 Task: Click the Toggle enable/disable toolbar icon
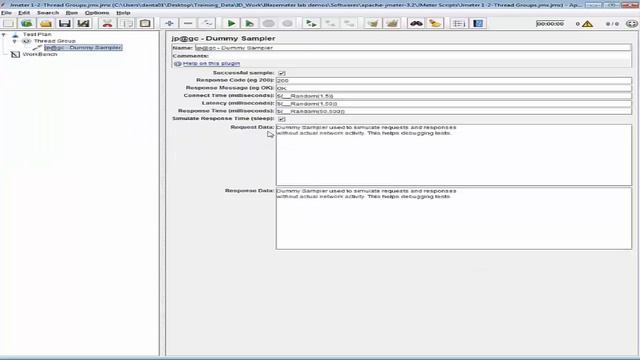click(x=207, y=23)
